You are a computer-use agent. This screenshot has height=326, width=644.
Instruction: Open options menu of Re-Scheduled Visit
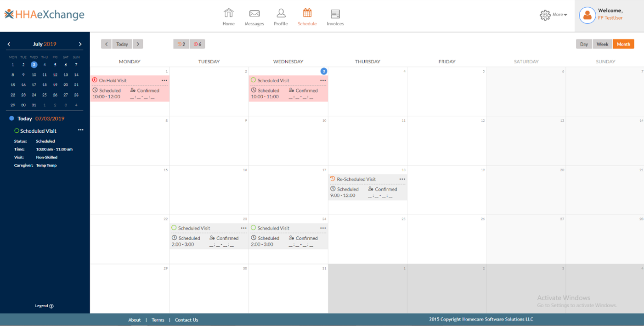(x=402, y=179)
